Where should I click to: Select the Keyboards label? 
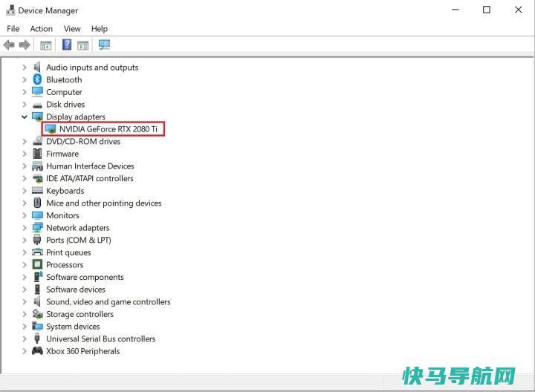65,191
